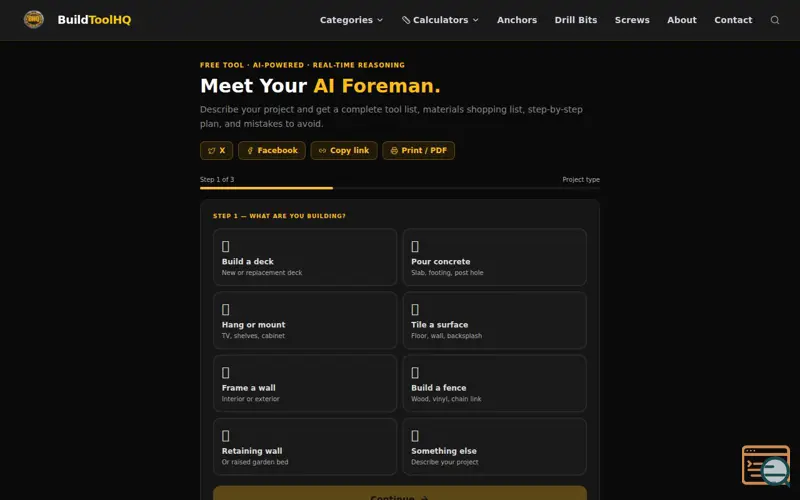Click the BuildToolHQ site name link
The height and width of the screenshot is (500, 800).
point(94,20)
